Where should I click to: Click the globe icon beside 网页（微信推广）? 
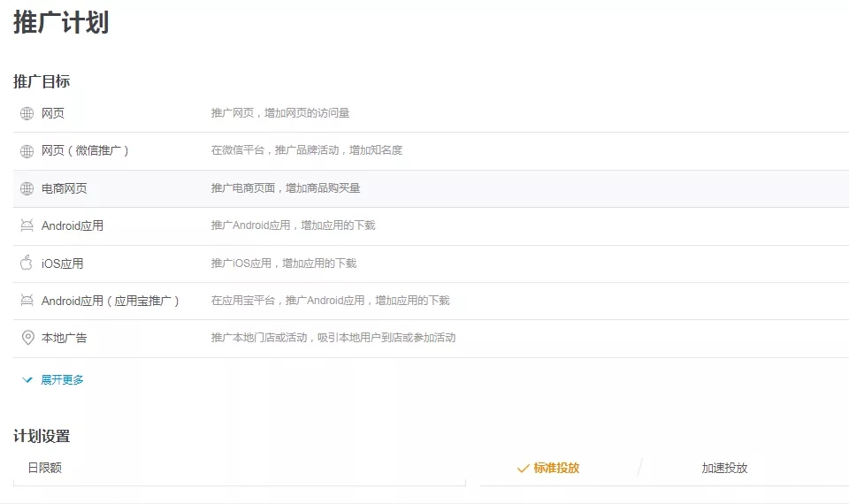pos(27,151)
